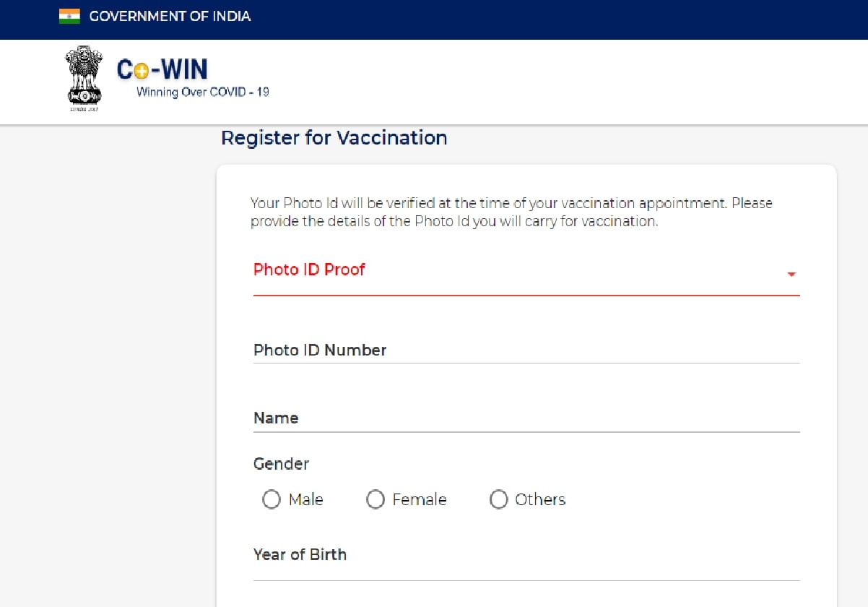868x607 pixels.
Task: Click the Winning Over COVID-19 tagline
Action: tap(202, 92)
